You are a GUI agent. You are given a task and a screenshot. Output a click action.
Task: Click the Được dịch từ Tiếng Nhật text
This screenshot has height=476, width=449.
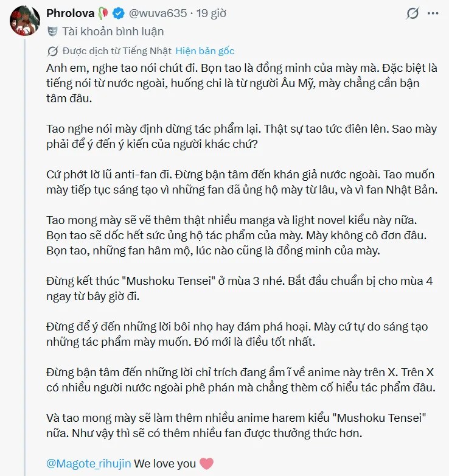click(117, 51)
